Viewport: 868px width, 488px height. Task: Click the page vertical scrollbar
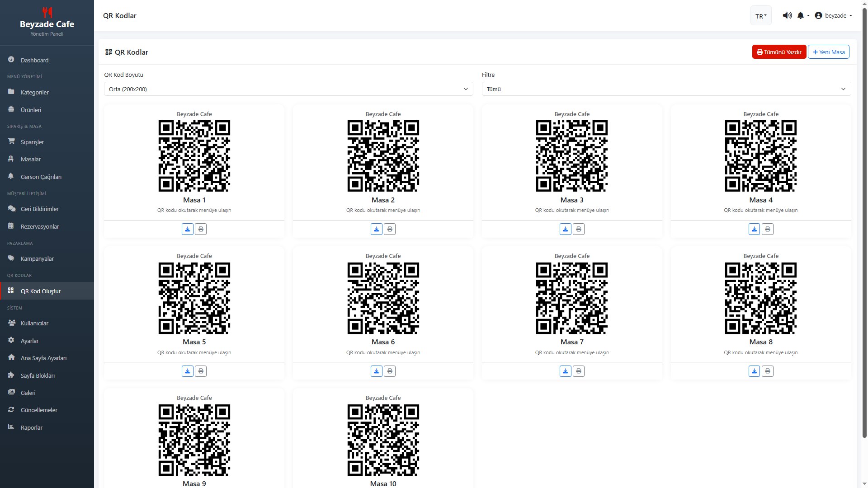[864, 226]
